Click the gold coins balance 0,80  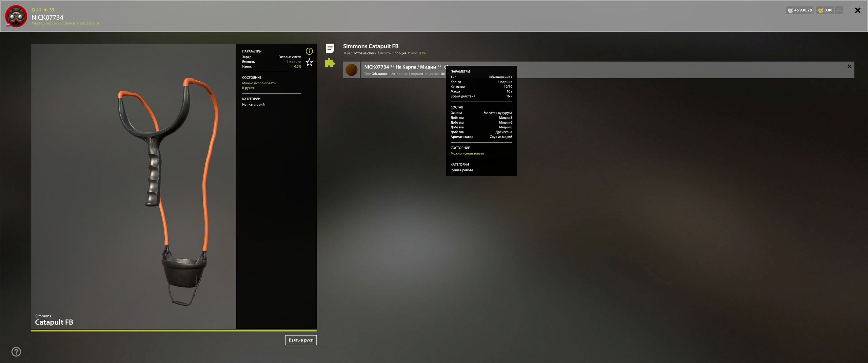825,10
